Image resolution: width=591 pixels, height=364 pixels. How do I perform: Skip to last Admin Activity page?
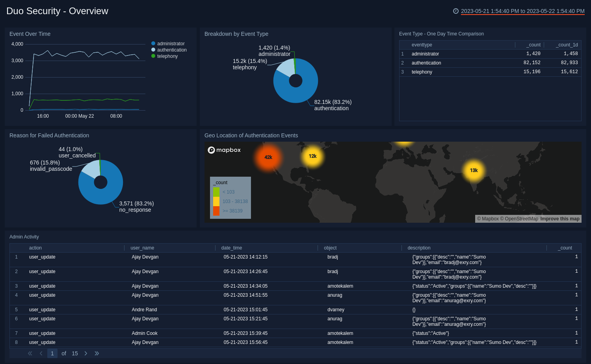pos(97,353)
